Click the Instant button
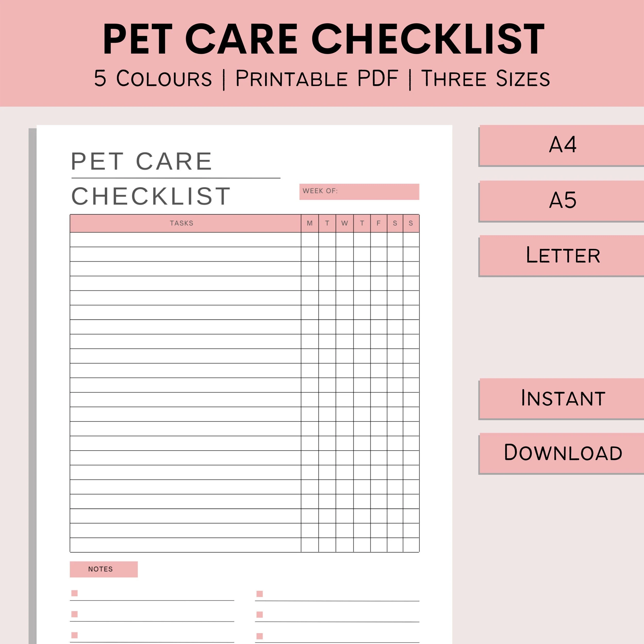This screenshot has width=644, height=644. [562, 398]
